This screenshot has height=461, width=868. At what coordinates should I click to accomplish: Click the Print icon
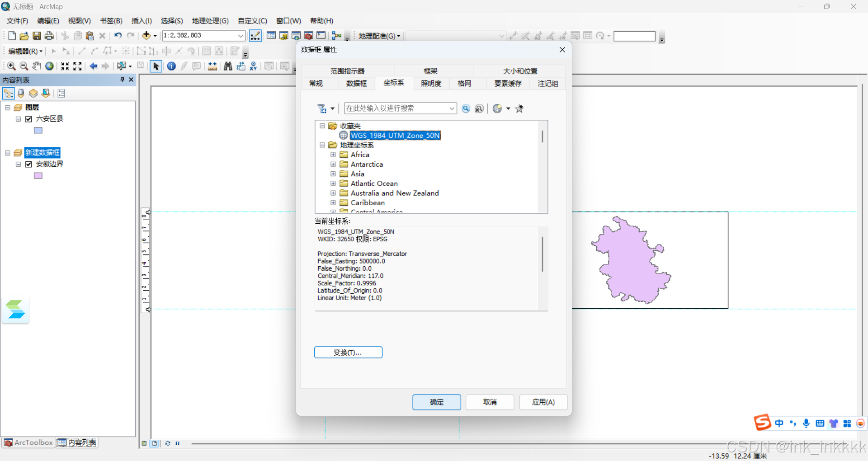49,36
